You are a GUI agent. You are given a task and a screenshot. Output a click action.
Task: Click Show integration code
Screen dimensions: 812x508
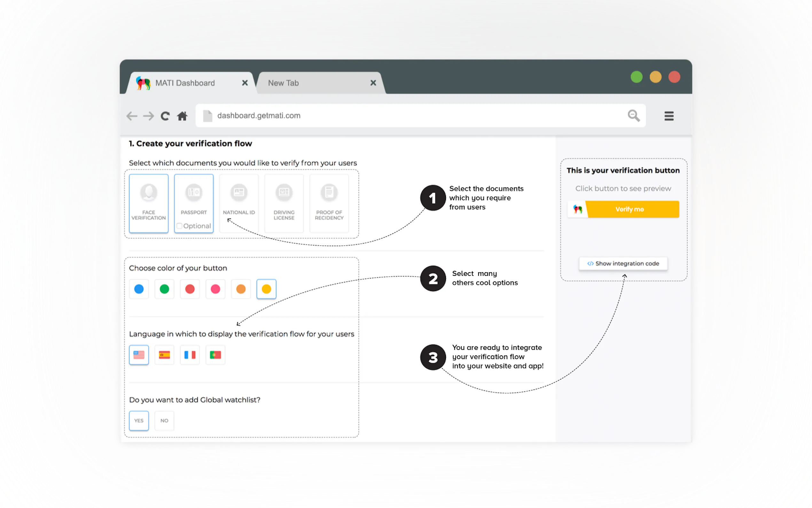[x=623, y=263]
